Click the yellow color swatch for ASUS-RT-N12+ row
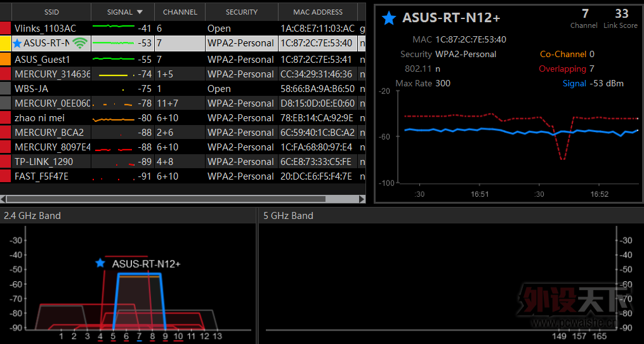Viewport: 644px width, 344px height. (5, 43)
